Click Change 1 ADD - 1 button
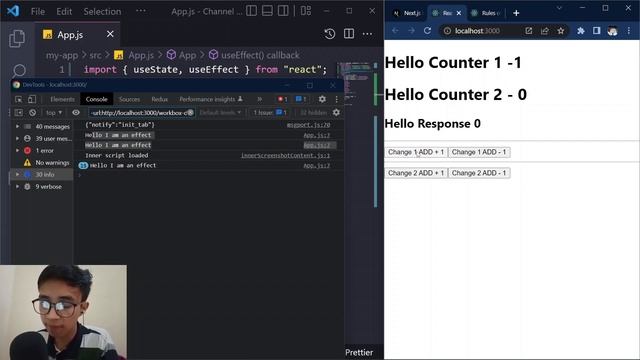Screen dimensions: 640x360 (479, 152)
